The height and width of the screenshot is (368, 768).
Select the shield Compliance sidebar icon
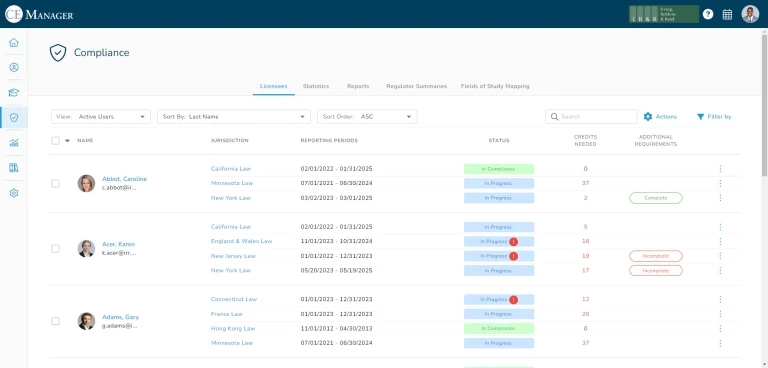pyautogui.click(x=14, y=118)
